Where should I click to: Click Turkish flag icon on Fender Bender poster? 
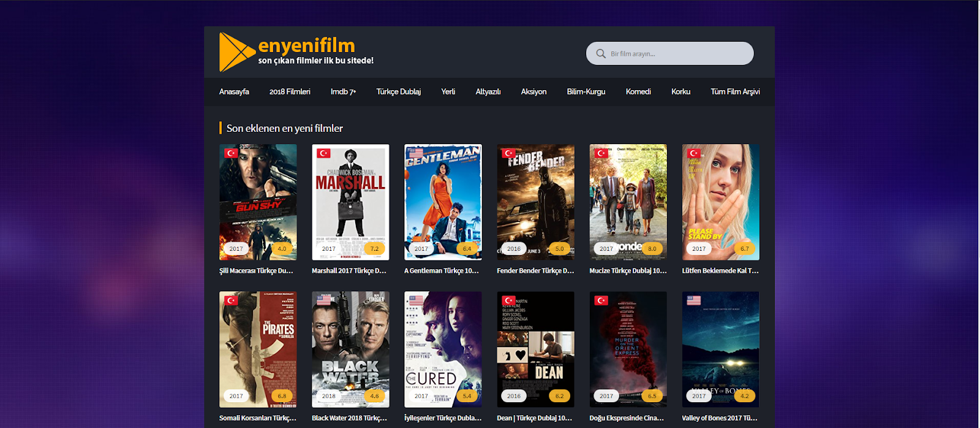point(508,153)
